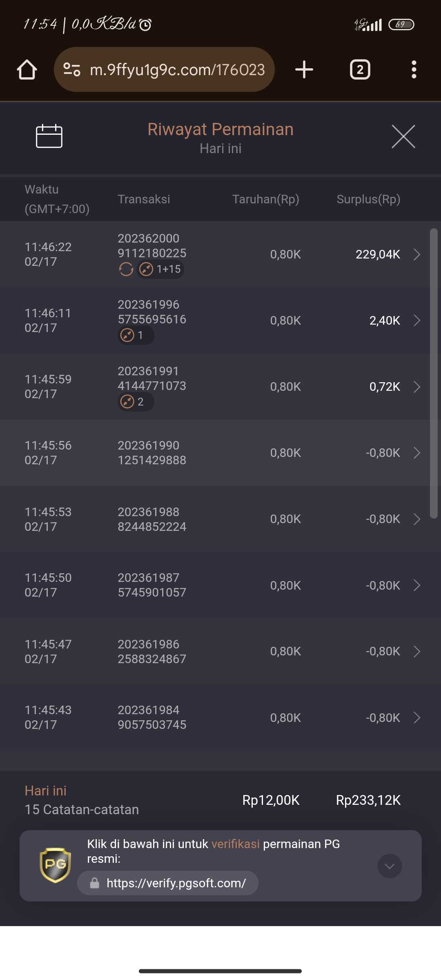This screenshot has width=441, height=980.
Task: Open the browser three-dot menu
Action: pos(414,69)
